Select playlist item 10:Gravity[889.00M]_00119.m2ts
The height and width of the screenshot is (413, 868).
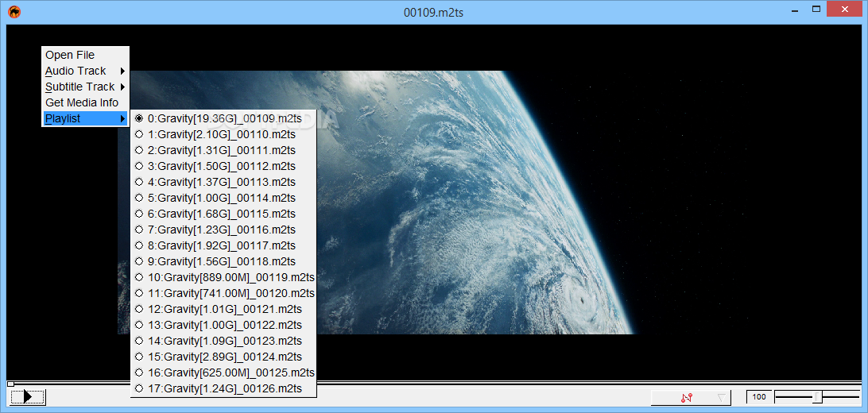(223, 277)
